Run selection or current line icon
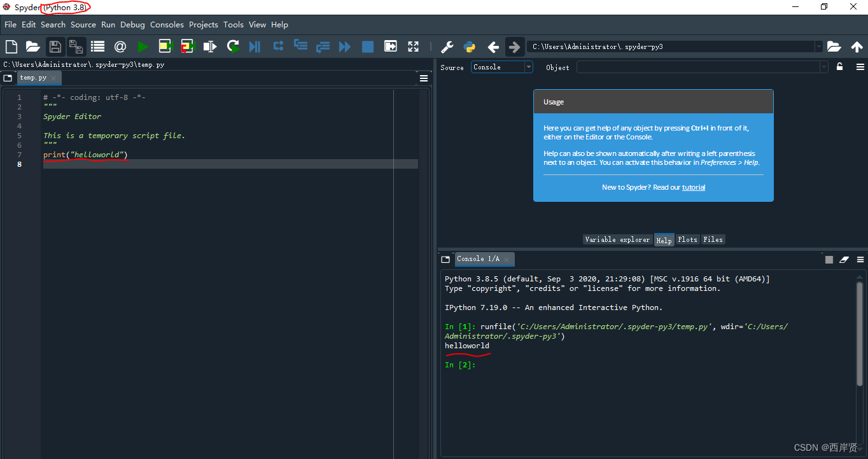 click(x=209, y=46)
